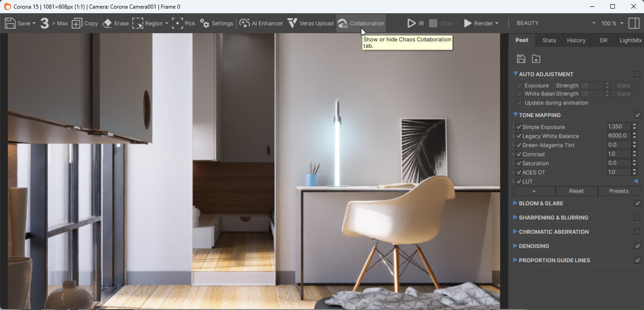Switch to the Stats tab
The image size is (644, 310).
coord(549,40)
